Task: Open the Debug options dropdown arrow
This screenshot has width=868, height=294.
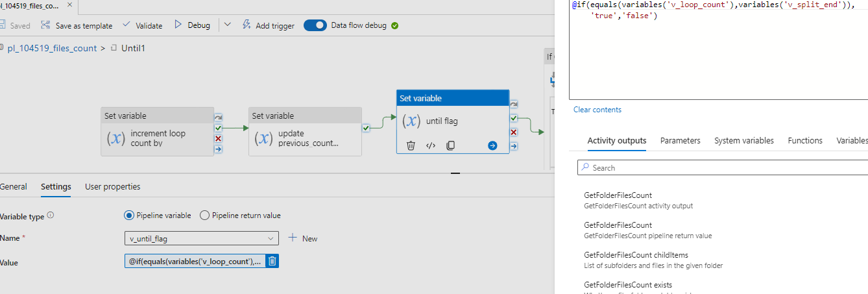Action: coord(227,25)
